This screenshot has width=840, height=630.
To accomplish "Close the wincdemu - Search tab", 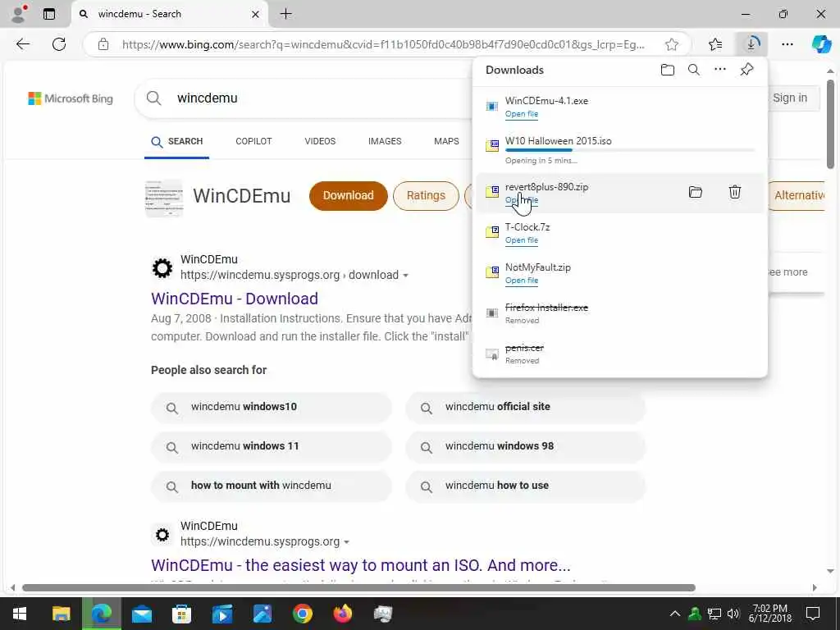I will point(256,14).
